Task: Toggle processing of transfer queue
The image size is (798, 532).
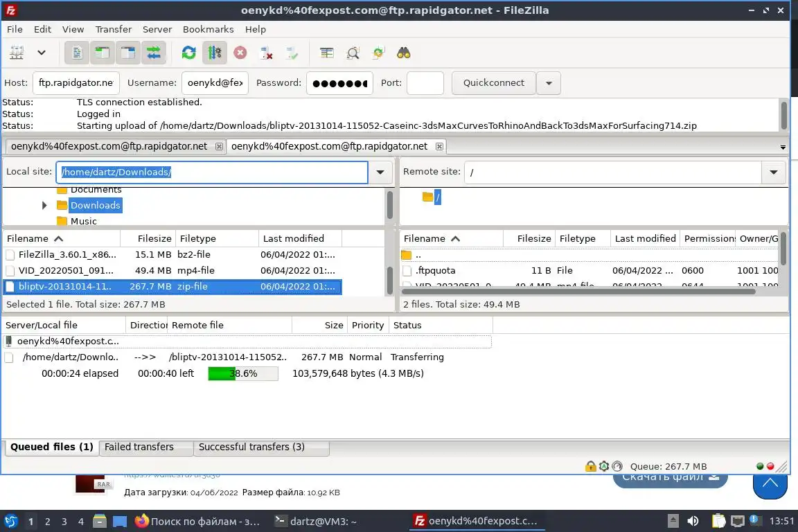Action: pos(214,53)
